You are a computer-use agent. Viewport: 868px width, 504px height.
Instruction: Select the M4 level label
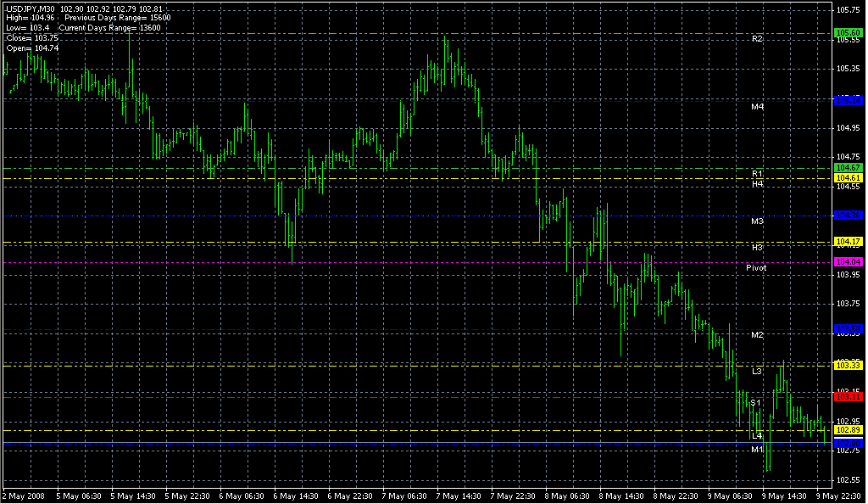[757, 107]
